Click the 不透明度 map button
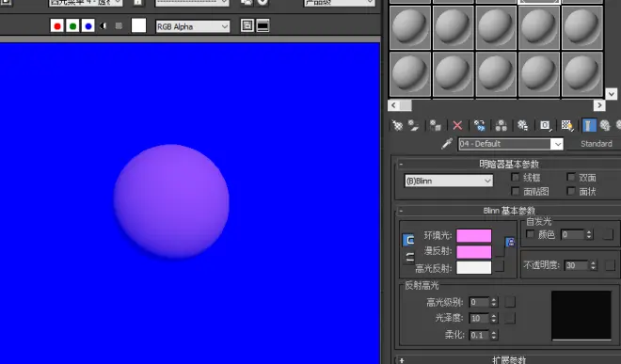 pos(611,265)
